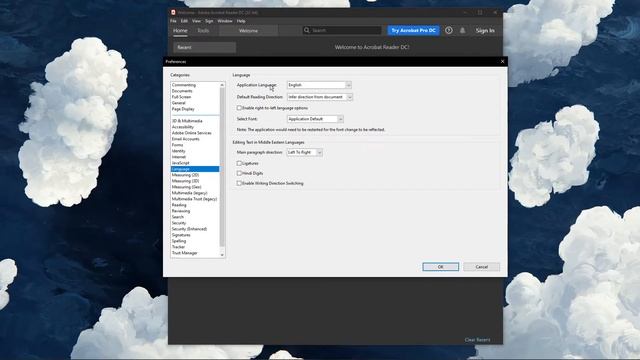Open the Edit menu
This screenshot has width=640, height=360.
(184, 21)
